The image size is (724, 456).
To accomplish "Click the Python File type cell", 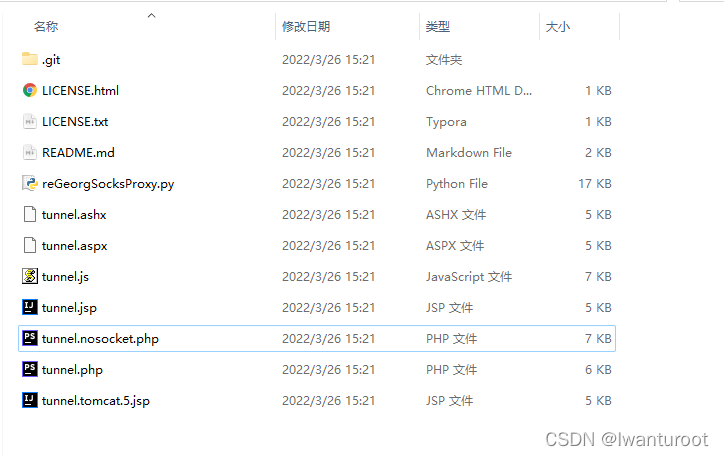I will [457, 184].
